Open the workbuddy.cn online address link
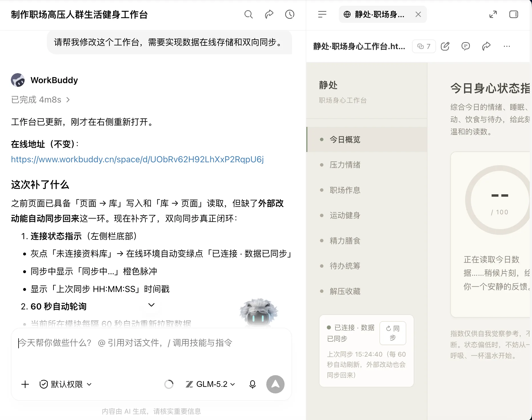The width and height of the screenshot is (532, 420). pyautogui.click(x=137, y=159)
